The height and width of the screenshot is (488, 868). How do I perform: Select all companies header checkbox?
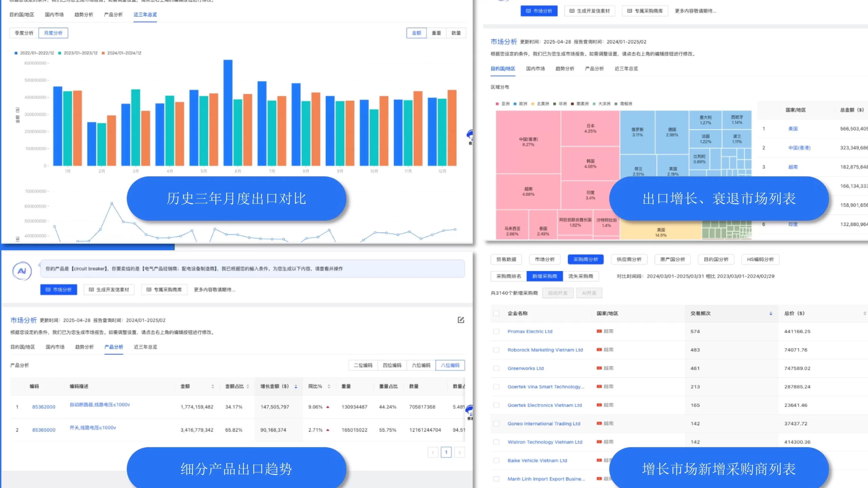[496, 313]
